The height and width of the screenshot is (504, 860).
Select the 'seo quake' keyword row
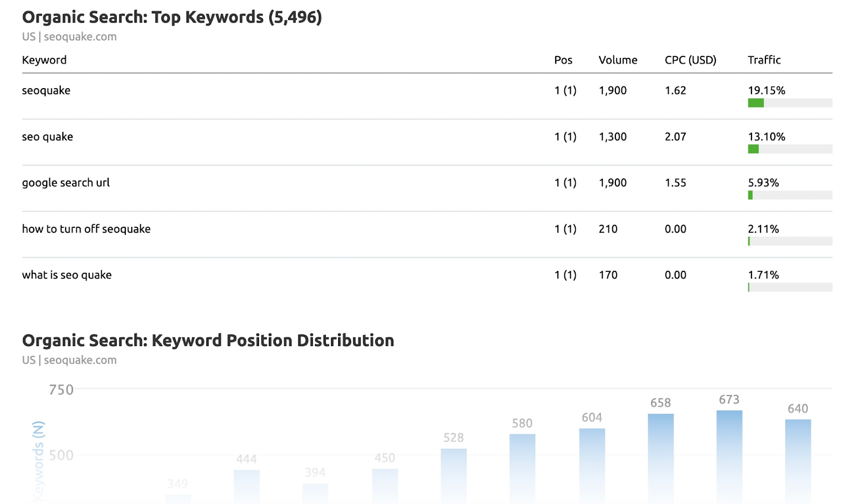(47, 136)
